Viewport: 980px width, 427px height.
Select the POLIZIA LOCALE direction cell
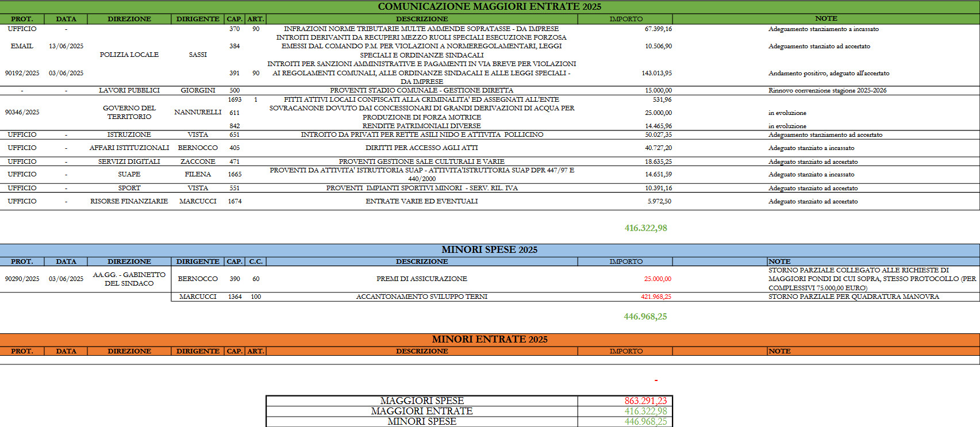(129, 55)
